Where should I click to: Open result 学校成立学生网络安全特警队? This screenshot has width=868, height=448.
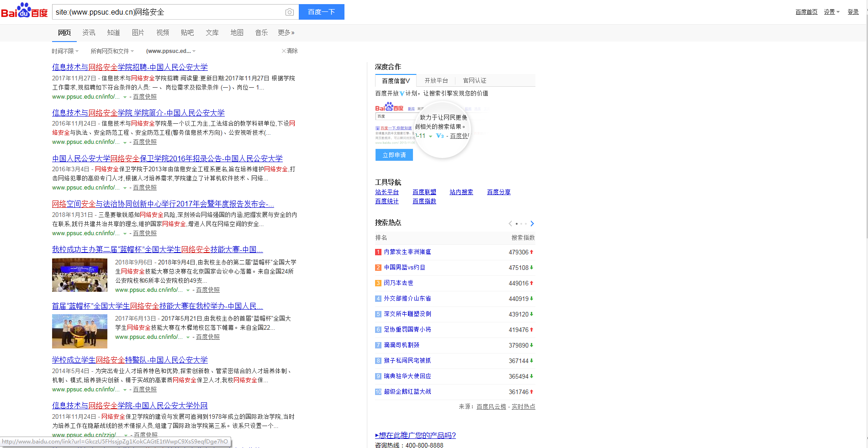point(130,360)
